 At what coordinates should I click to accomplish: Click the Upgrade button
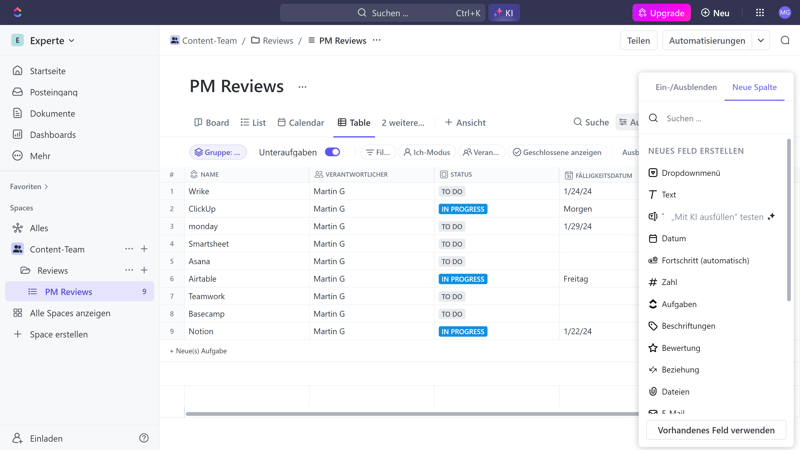(x=661, y=13)
